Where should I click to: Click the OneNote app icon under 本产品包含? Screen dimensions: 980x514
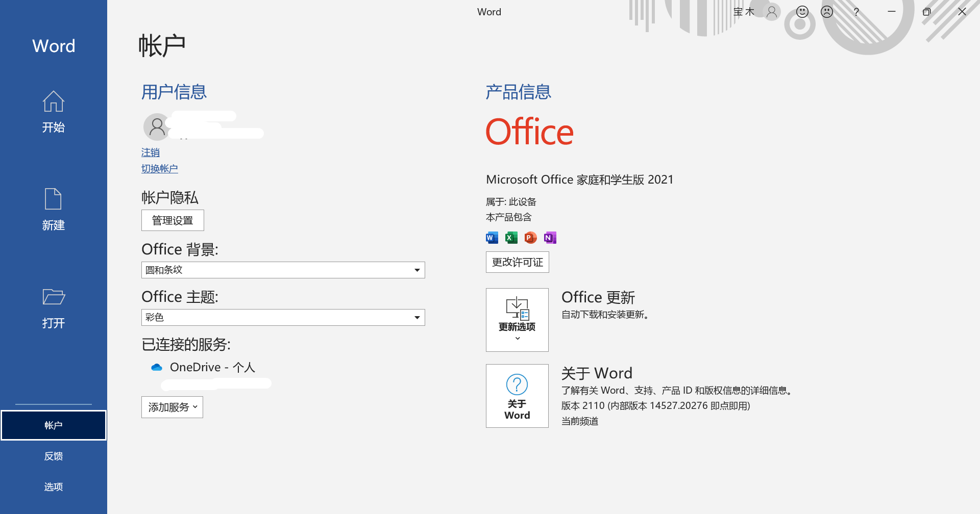(550, 238)
